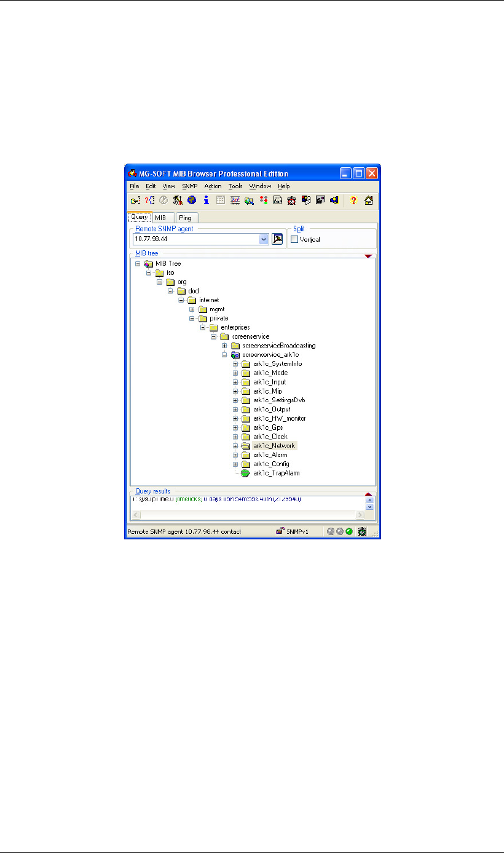The image size is (504, 853).
Task: Click the red help question mark icon
Action: 353,200
